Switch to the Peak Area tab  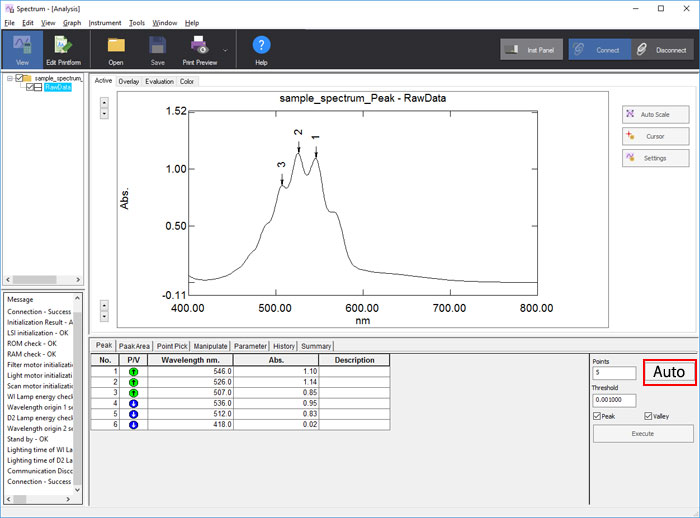click(x=134, y=346)
